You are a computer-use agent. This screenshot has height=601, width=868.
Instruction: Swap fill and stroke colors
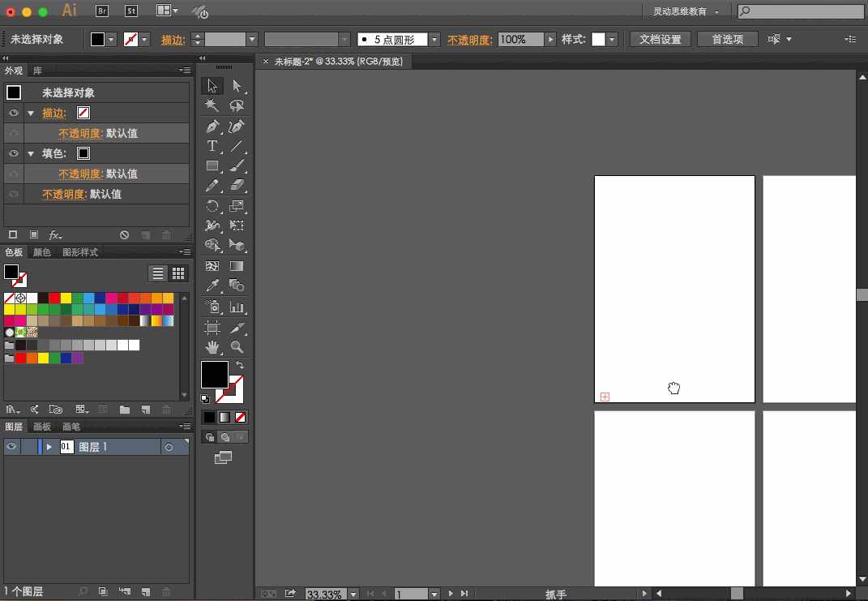tap(240, 365)
